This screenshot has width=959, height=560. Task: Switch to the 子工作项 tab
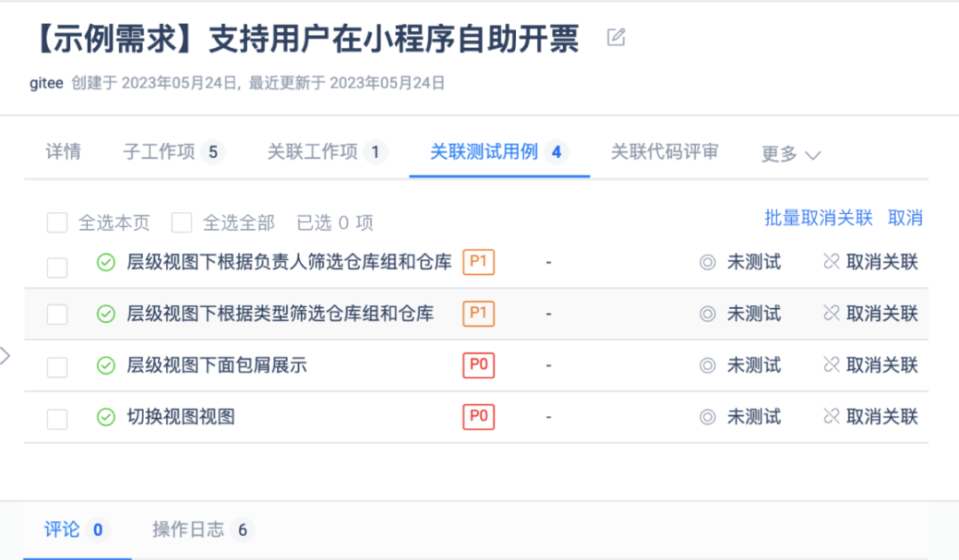[x=173, y=153]
